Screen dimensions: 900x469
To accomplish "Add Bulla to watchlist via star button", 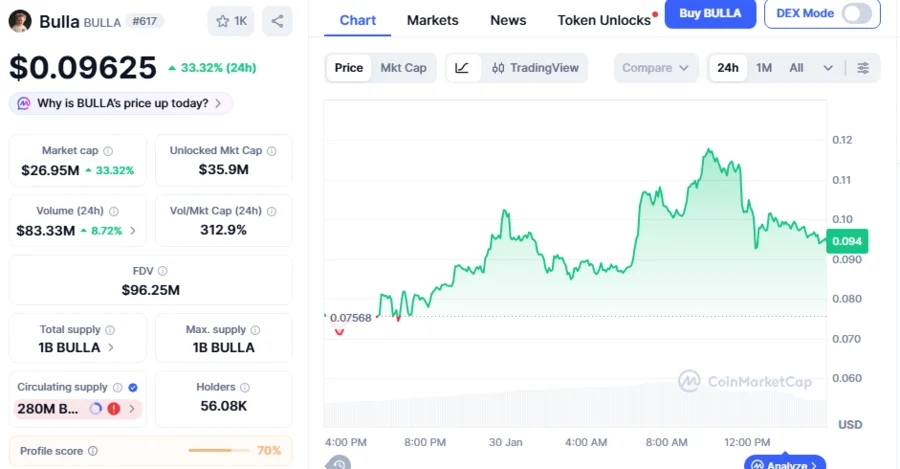I will point(231,21).
